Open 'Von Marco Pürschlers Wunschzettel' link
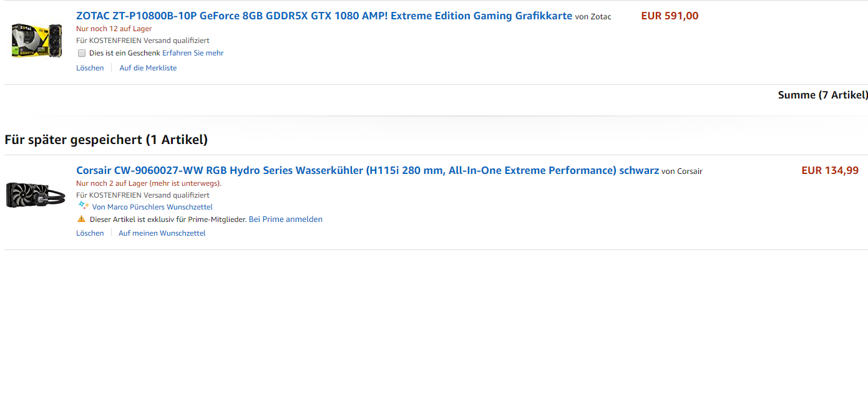Screen dimensions: 868x404 click(x=152, y=207)
